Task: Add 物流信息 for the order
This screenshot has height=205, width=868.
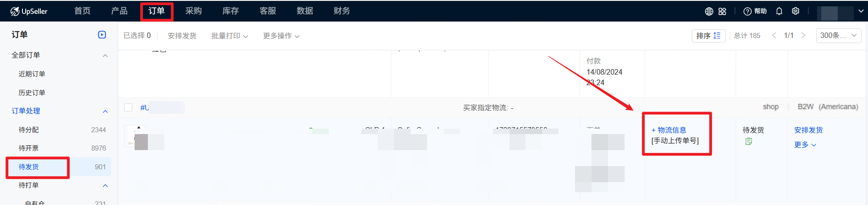Action: (669, 130)
